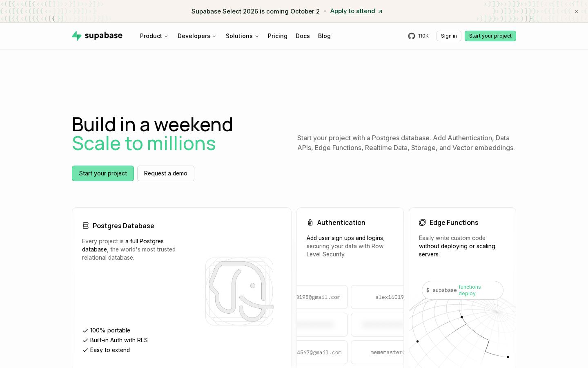This screenshot has height=368, width=588.
Task: Click the hero Start your project button
Action: click(x=103, y=173)
